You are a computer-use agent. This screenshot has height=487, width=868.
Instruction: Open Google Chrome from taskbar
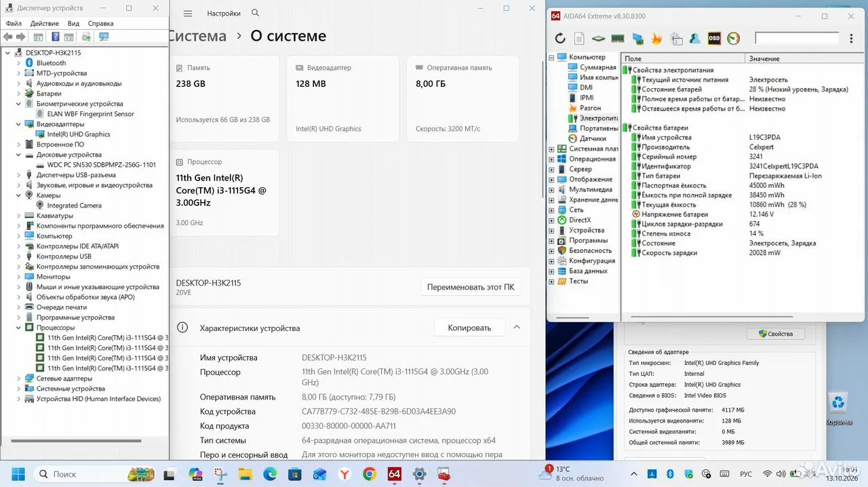[x=370, y=474]
